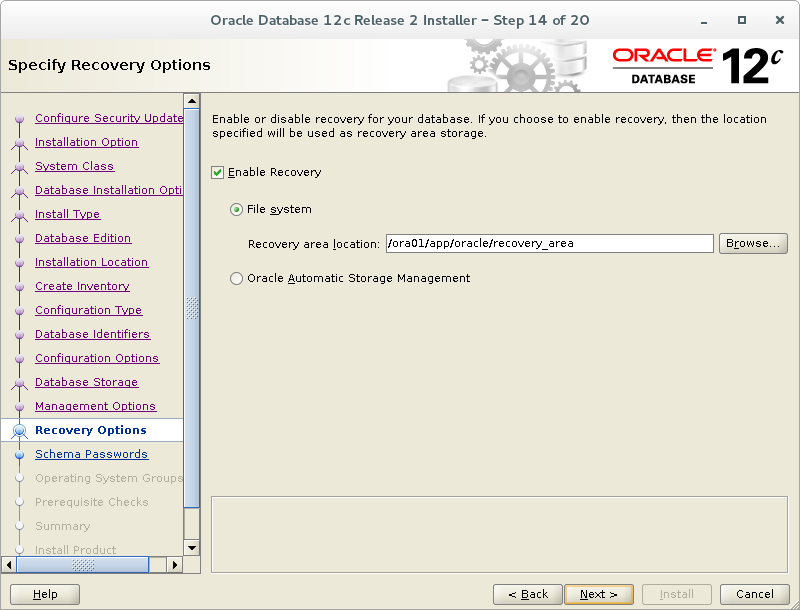This screenshot has width=800, height=610.
Task: Click the horizontal scrollbar thumb under steps
Action: click(83, 565)
